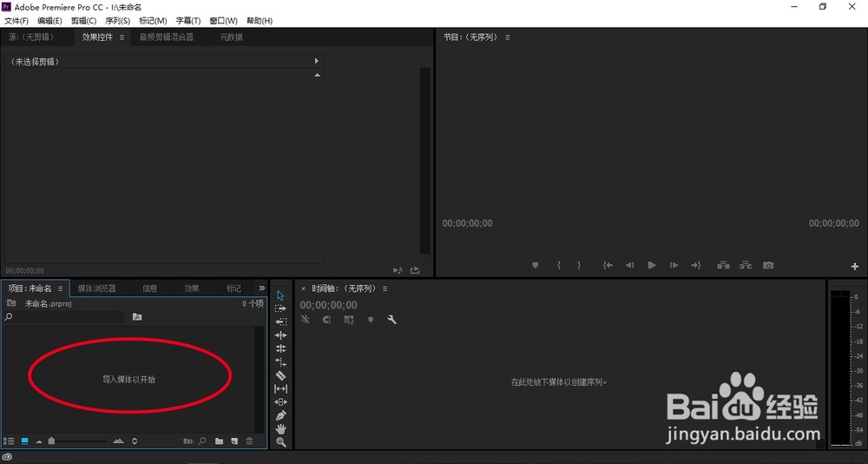Select the Pen tool
The height and width of the screenshot is (464, 868).
tap(280, 415)
